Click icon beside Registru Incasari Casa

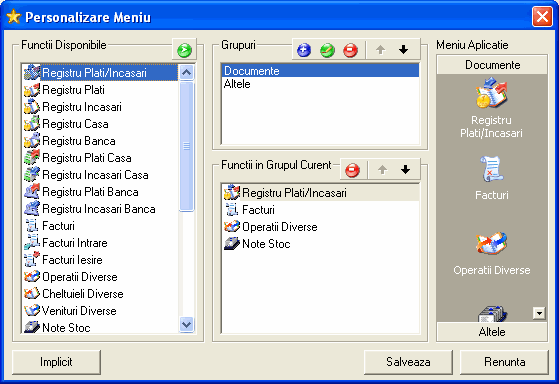32,175
